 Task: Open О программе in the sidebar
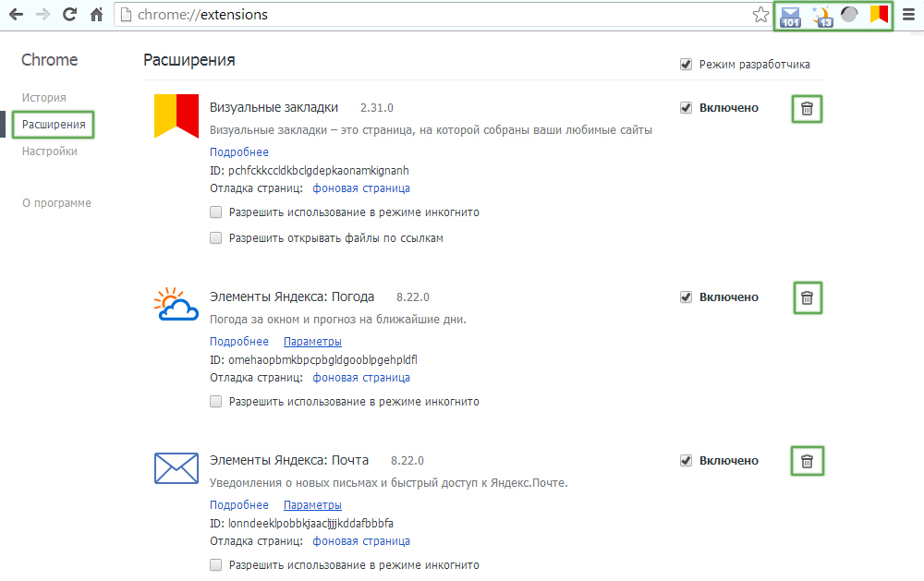click(56, 203)
